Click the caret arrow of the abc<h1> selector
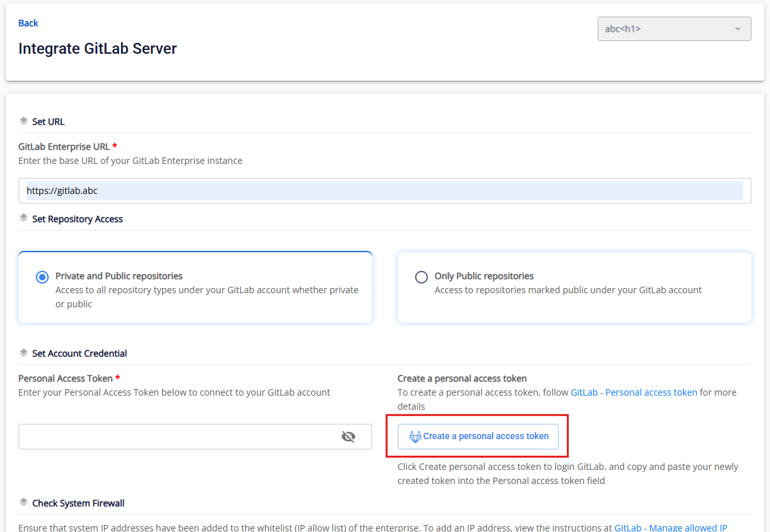 [x=737, y=29]
